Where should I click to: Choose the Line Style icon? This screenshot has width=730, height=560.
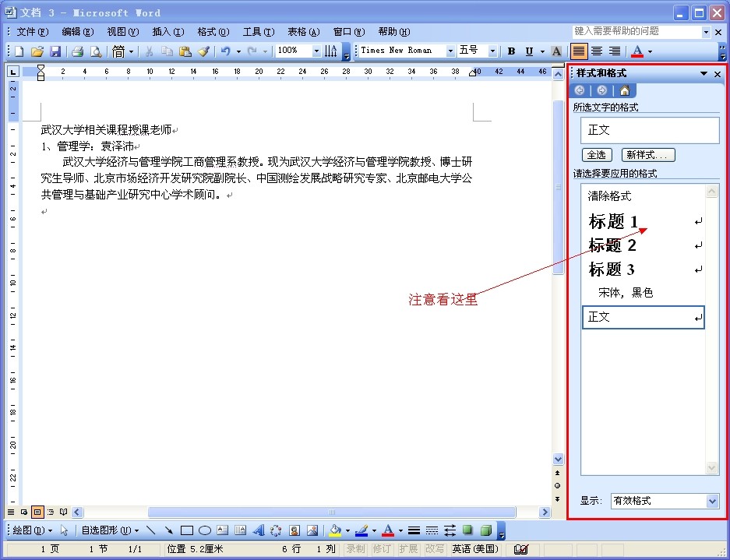pyautogui.click(x=414, y=530)
